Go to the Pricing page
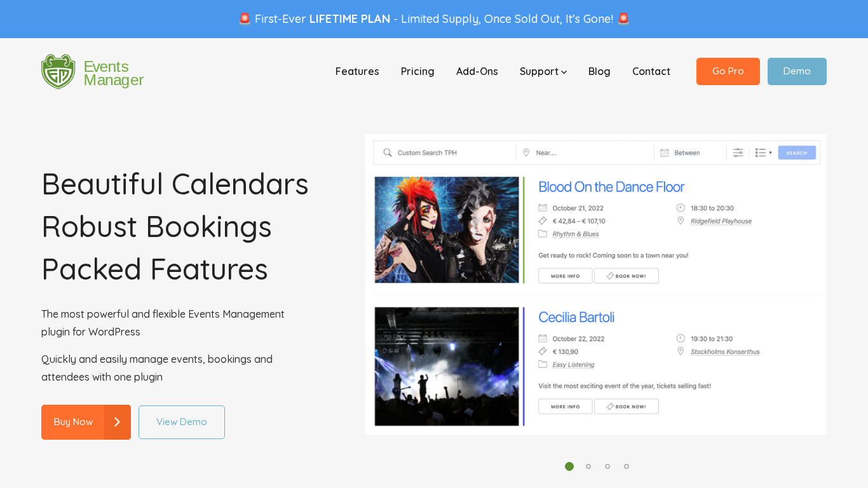 point(417,71)
